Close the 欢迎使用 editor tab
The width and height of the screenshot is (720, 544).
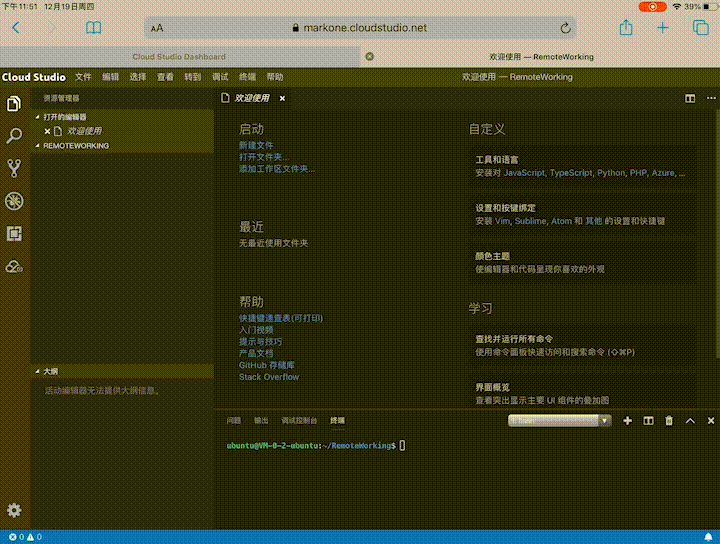click(282, 98)
